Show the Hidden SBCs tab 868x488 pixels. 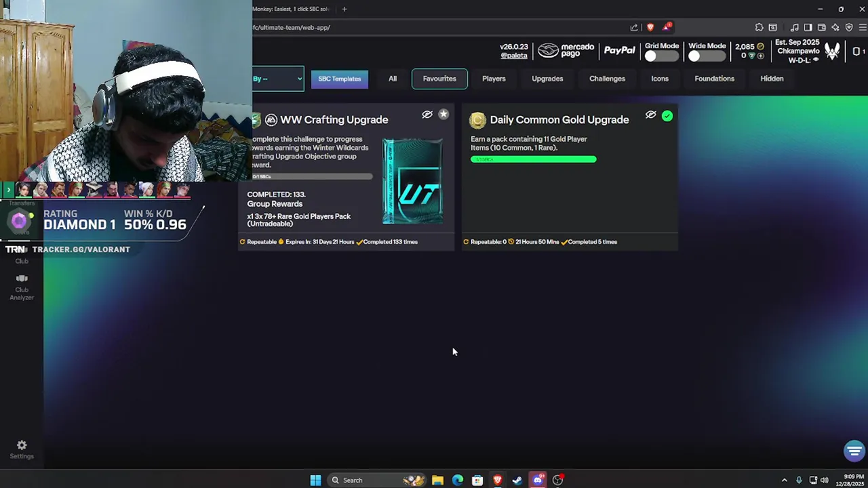tap(772, 79)
